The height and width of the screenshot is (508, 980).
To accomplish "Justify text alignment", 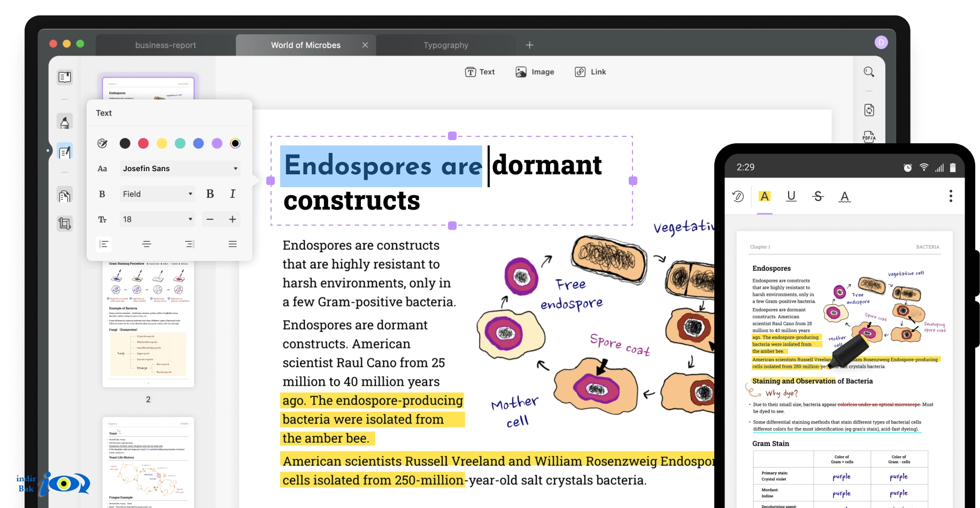I will (233, 244).
